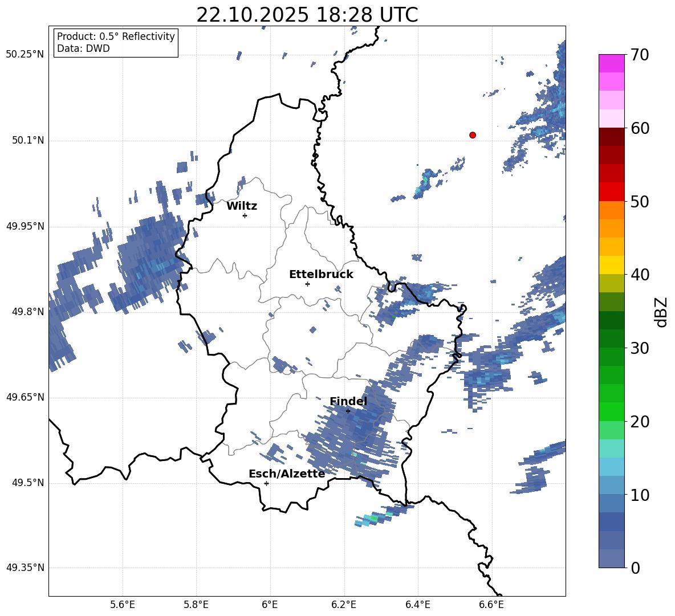The width and height of the screenshot is (675, 616).
Task: Select the 'Esch/Alzette' city label
Action: tap(287, 474)
